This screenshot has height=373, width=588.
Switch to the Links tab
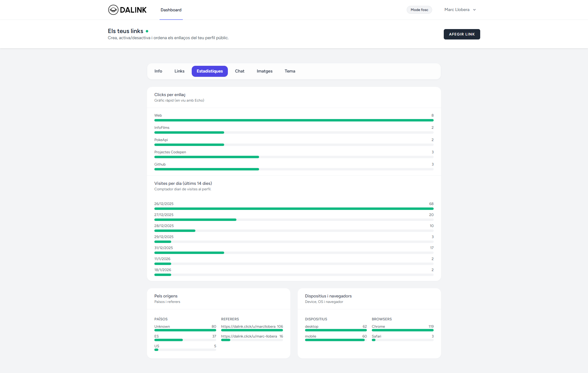point(179,71)
